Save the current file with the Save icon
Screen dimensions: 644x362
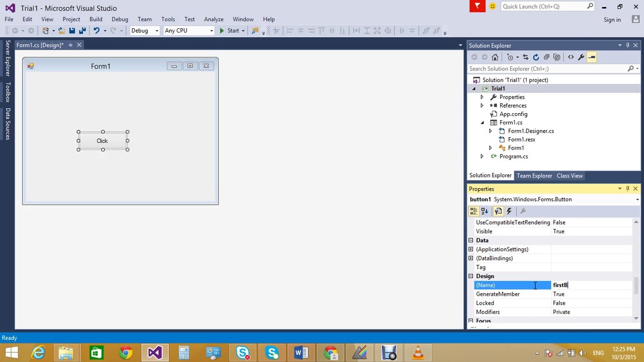coord(72,31)
